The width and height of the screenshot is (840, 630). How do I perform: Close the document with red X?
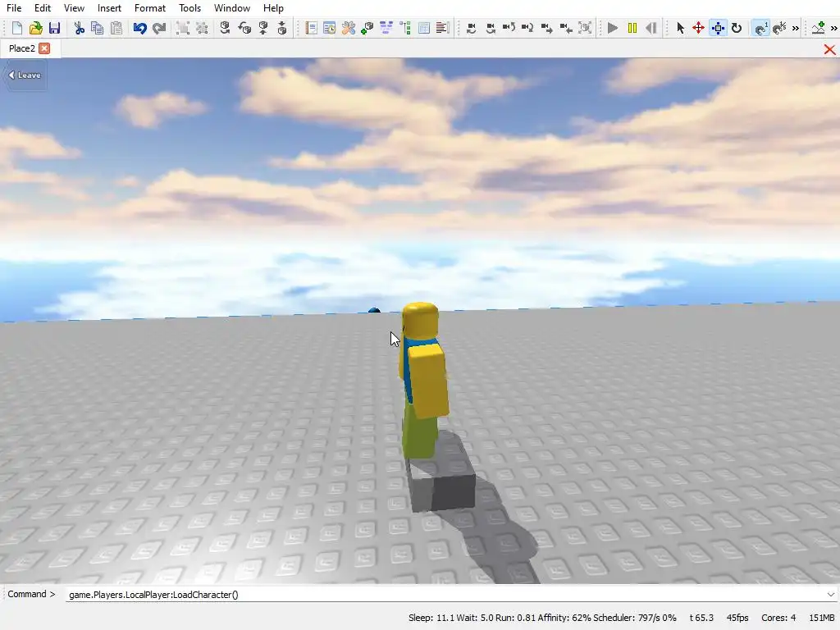(829, 49)
